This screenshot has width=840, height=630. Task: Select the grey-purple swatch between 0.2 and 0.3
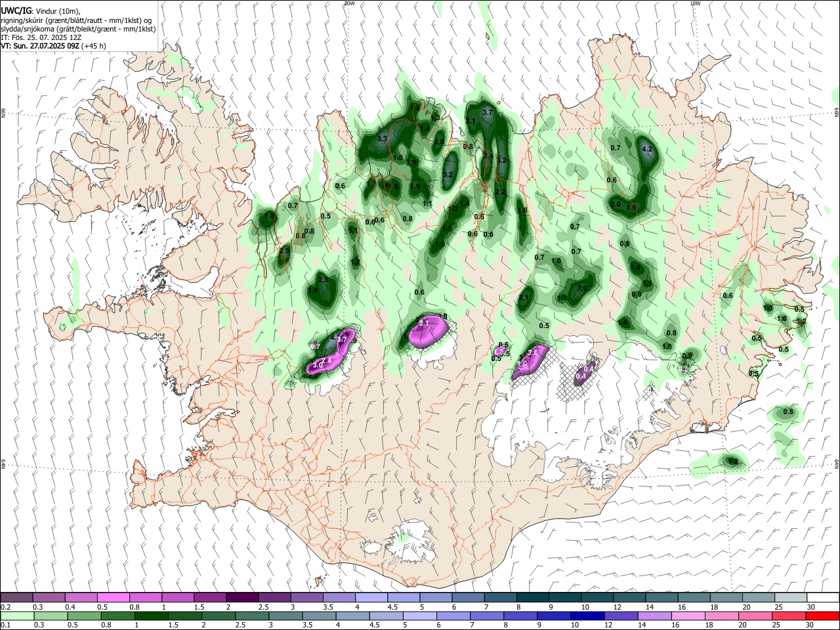(16, 598)
